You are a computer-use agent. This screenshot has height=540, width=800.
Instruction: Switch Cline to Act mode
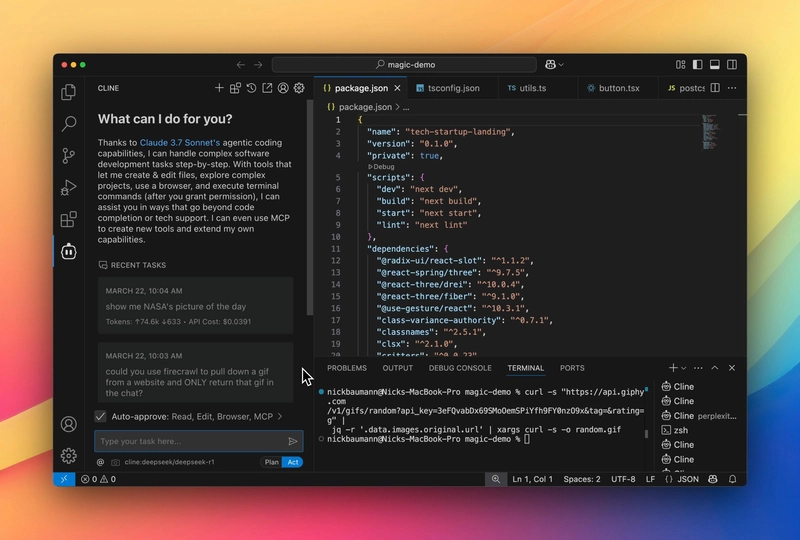pyautogui.click(x=293, y=462)
